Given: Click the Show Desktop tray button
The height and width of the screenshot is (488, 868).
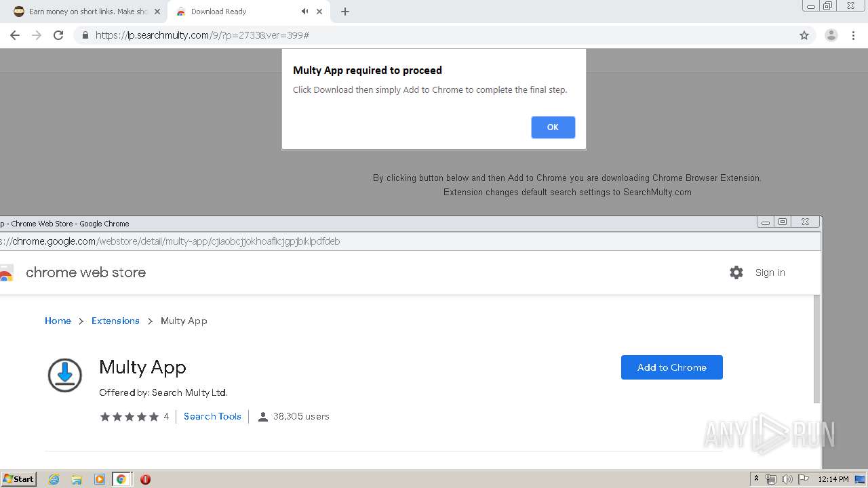Looking at the screenshot, I should (x=861, y=479).
